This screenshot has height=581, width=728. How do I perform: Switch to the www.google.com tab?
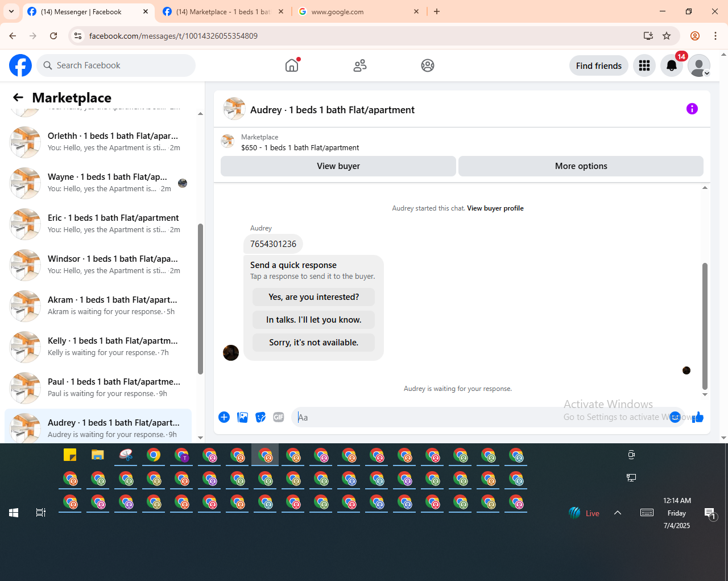click(x=358, y=11)
